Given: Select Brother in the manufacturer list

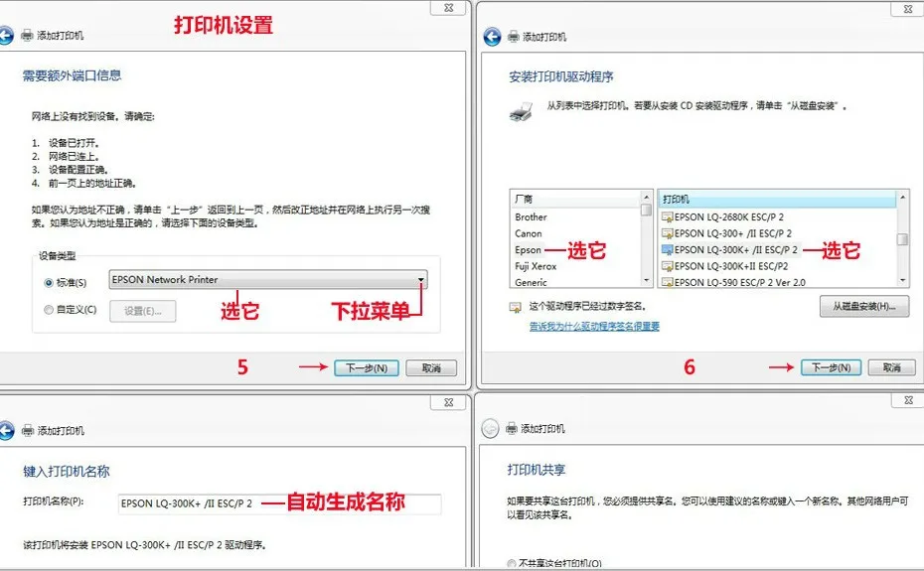Looking at the screenshot, I should coord(531,217).
